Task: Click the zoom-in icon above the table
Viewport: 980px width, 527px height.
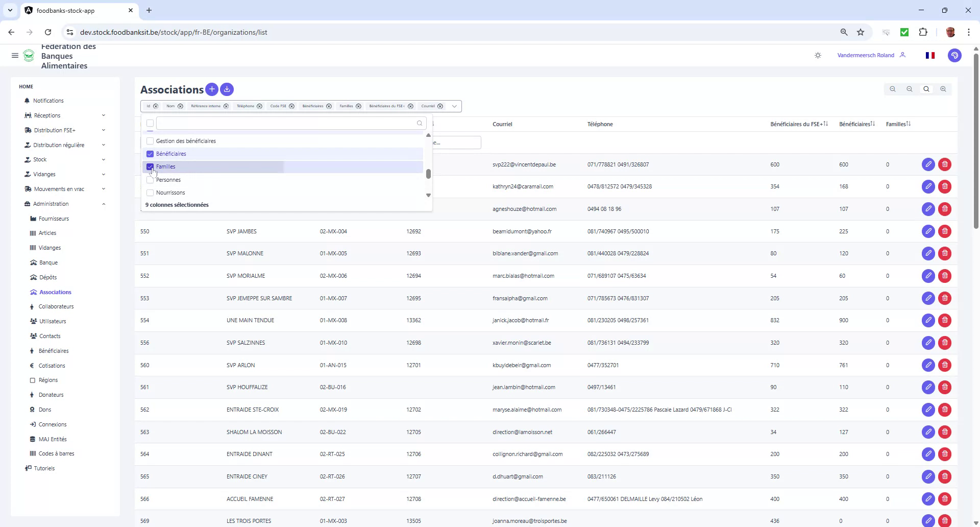Action: [x=943, y=89]
